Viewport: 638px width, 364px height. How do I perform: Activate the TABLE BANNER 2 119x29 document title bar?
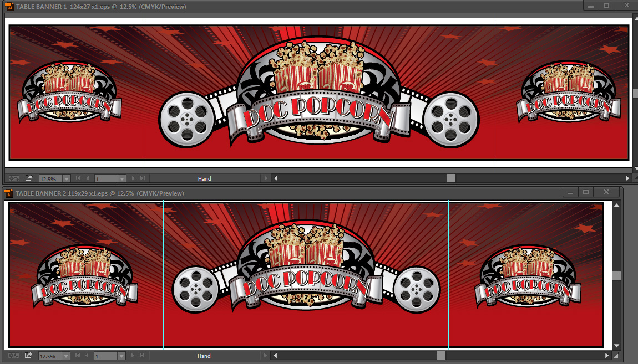click(x=277, y=193)
